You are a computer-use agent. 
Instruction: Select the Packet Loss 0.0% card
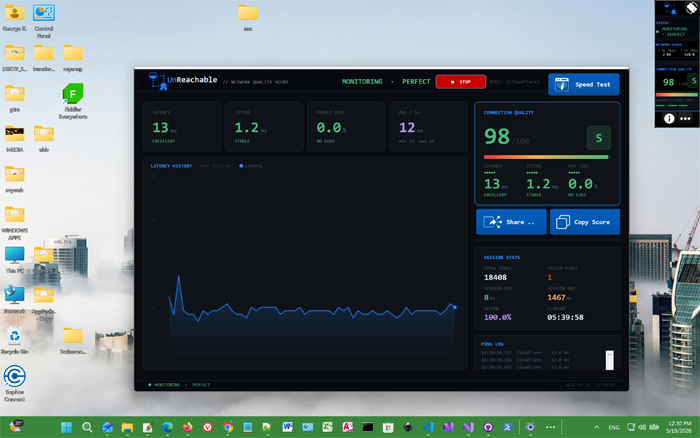346,127
